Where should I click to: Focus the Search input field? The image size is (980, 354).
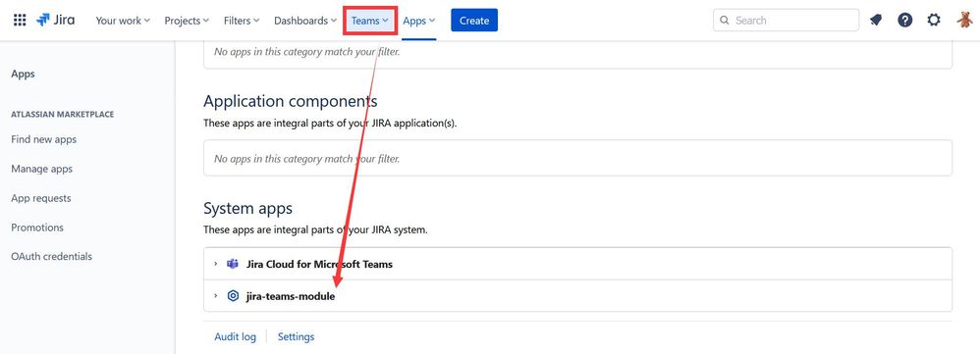[786, 20]
